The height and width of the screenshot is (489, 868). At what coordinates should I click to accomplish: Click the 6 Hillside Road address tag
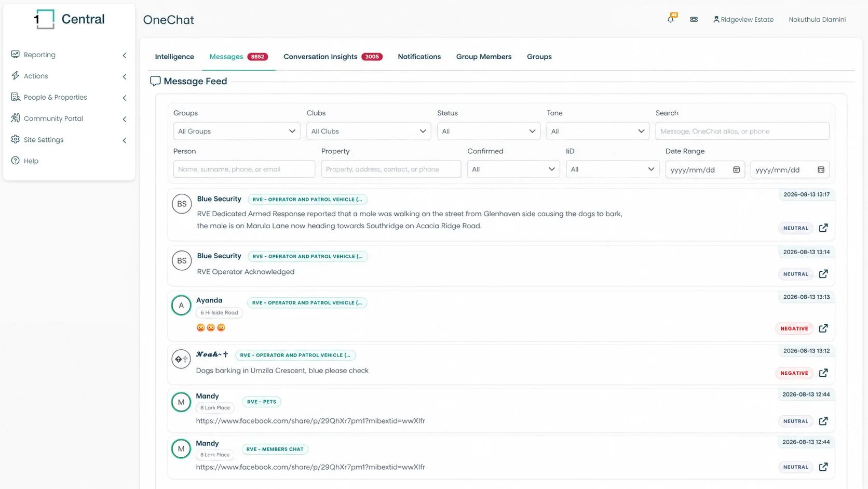click(219, 313)
